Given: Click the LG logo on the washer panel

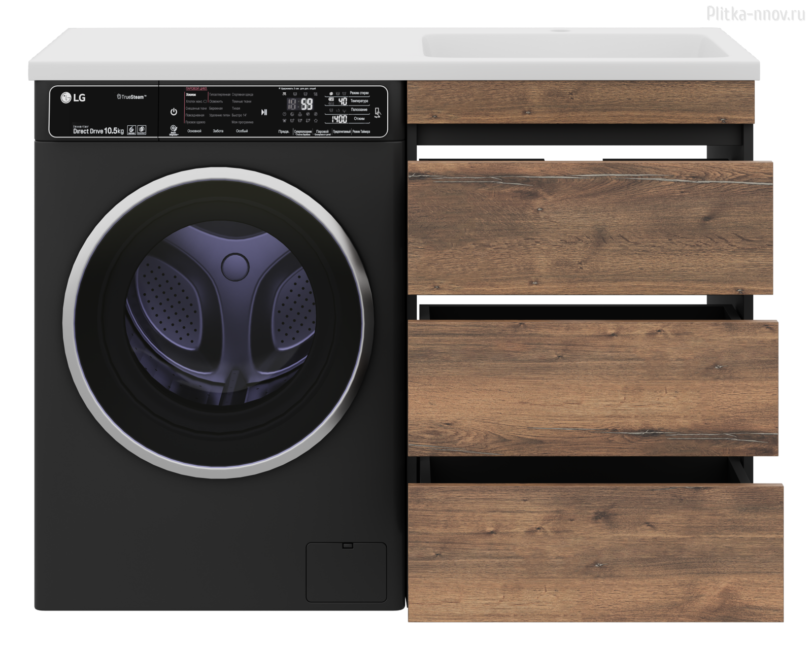Looking at the screenshot, I should (x=74, y=97).
